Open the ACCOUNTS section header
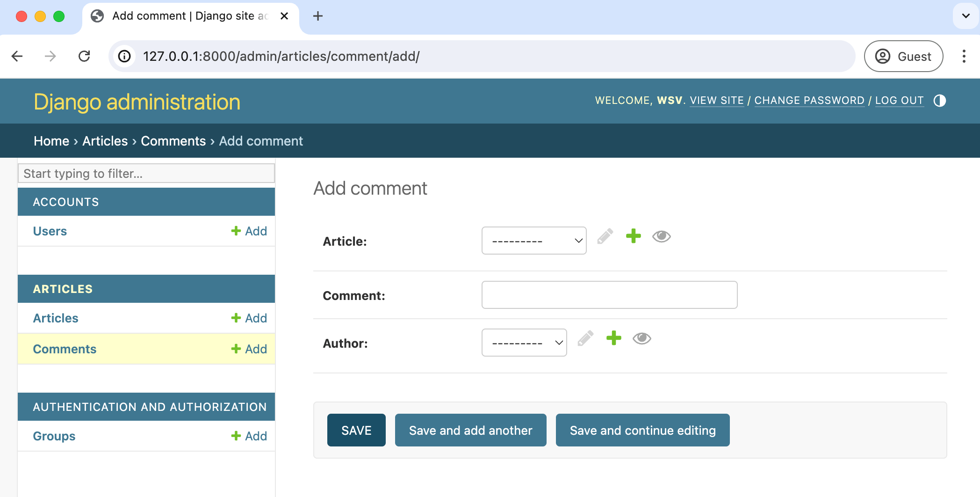 (66, 202)
